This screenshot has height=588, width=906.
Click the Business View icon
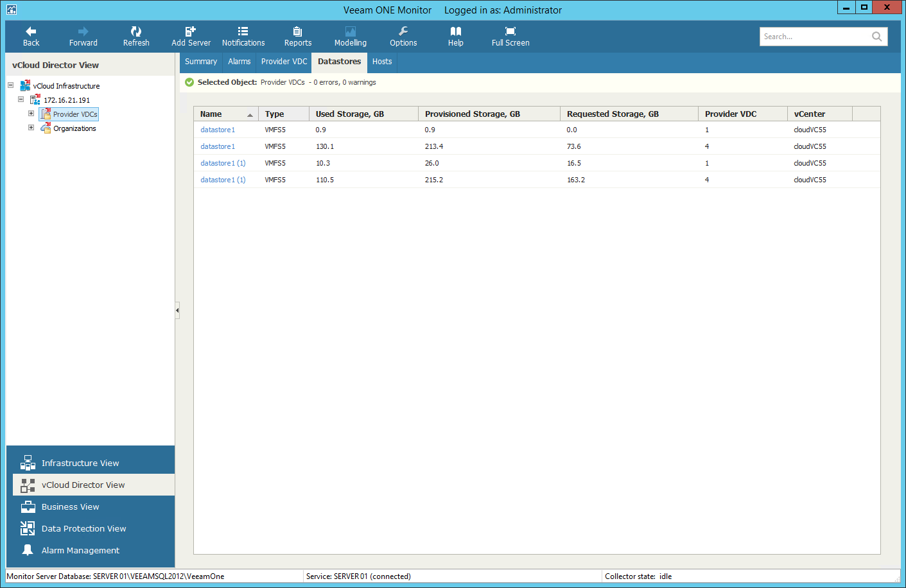point(28,506)
